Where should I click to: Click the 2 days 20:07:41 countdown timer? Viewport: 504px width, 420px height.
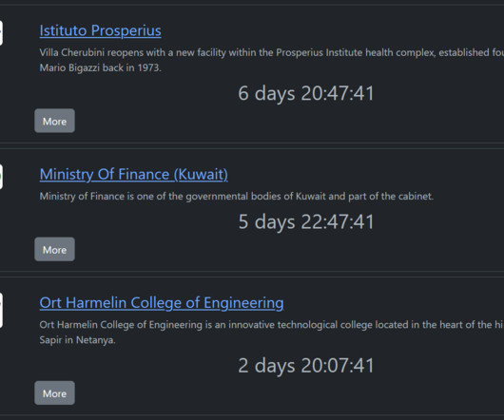306,366
